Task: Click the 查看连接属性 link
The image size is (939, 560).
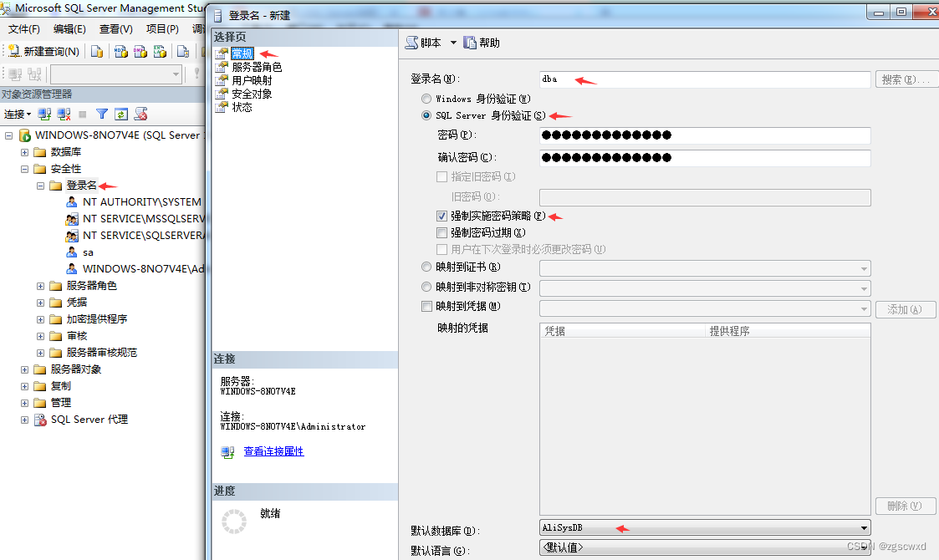Action: tap(273, 451)
